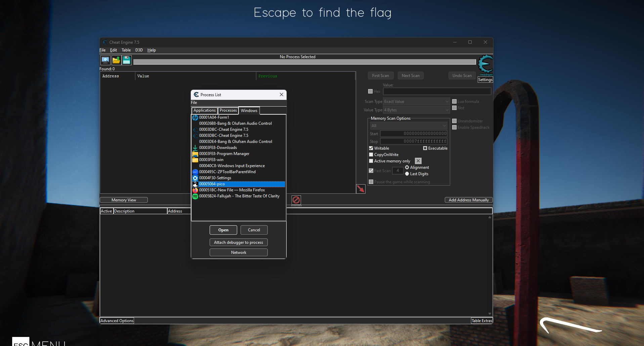Select the Windows tab
Image resolution: width=644 pixels, height=346 pixels.
pyautogui.click(x=249, y=111)
